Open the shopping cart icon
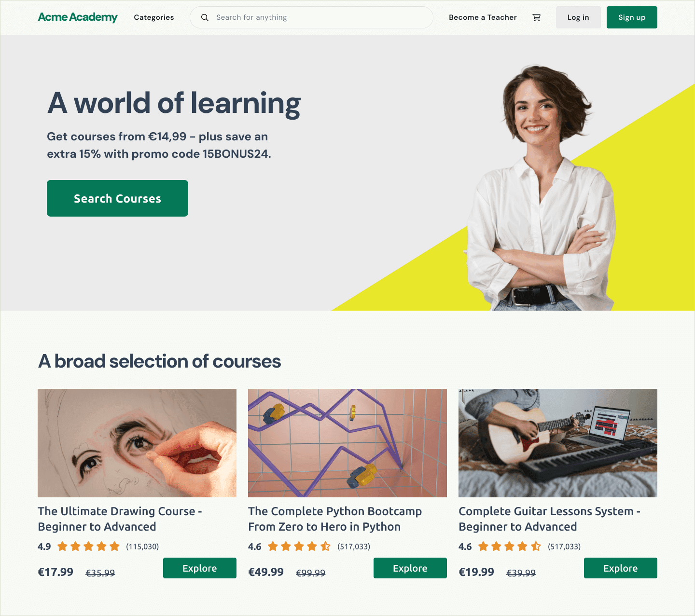Screen dimensions: 695x616 536,17
